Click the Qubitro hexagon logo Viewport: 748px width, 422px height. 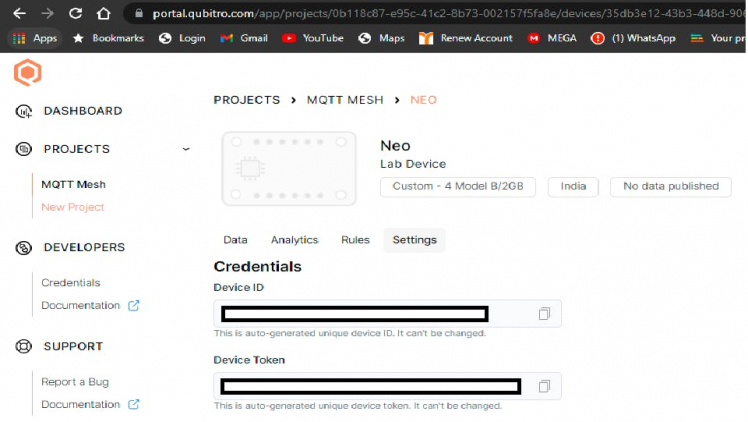pos(28,72)
